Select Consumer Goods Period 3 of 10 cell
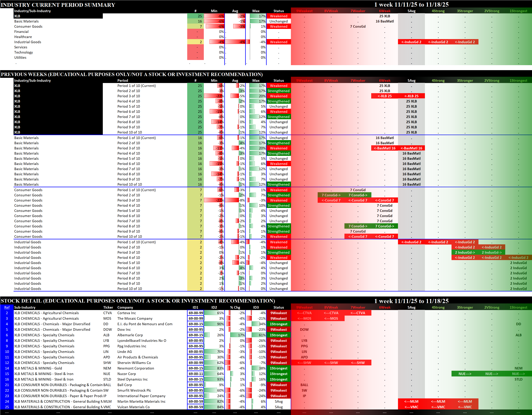 pos(129,200)
